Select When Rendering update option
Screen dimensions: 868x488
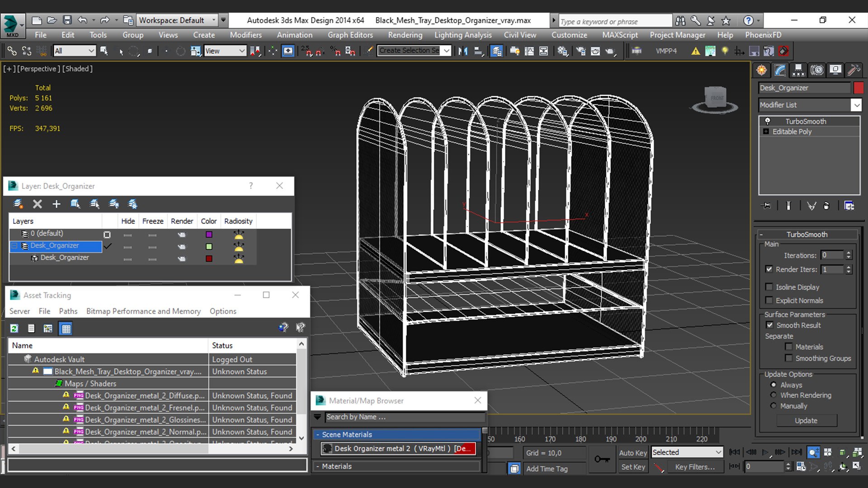pyautogui.click(x=774, y=395)
